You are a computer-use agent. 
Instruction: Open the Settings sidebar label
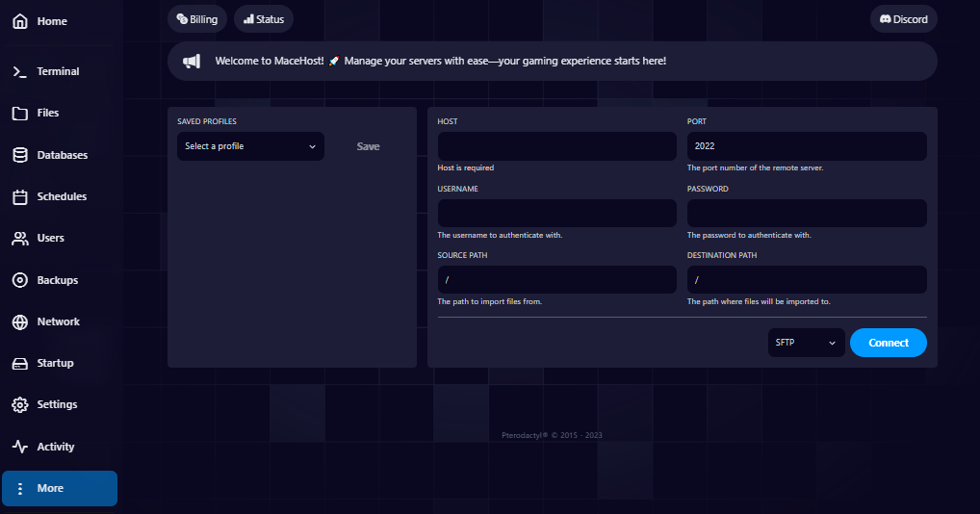57,404
